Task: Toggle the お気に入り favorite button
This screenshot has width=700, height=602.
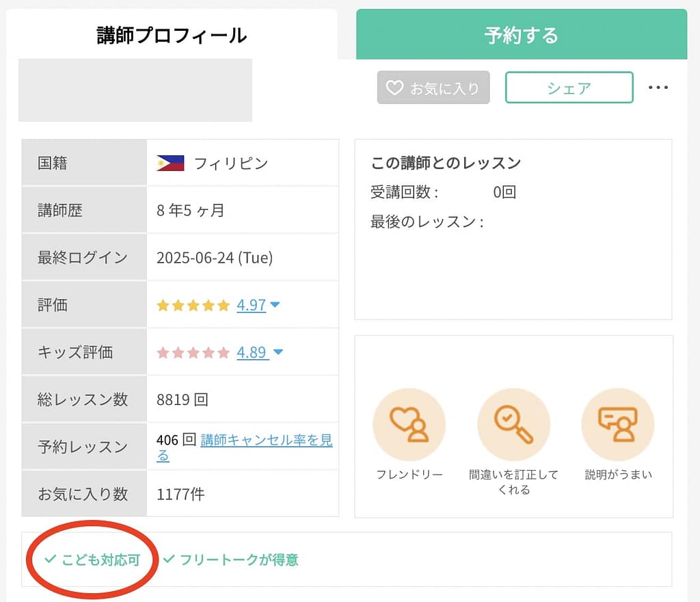Action: [433, 88]
